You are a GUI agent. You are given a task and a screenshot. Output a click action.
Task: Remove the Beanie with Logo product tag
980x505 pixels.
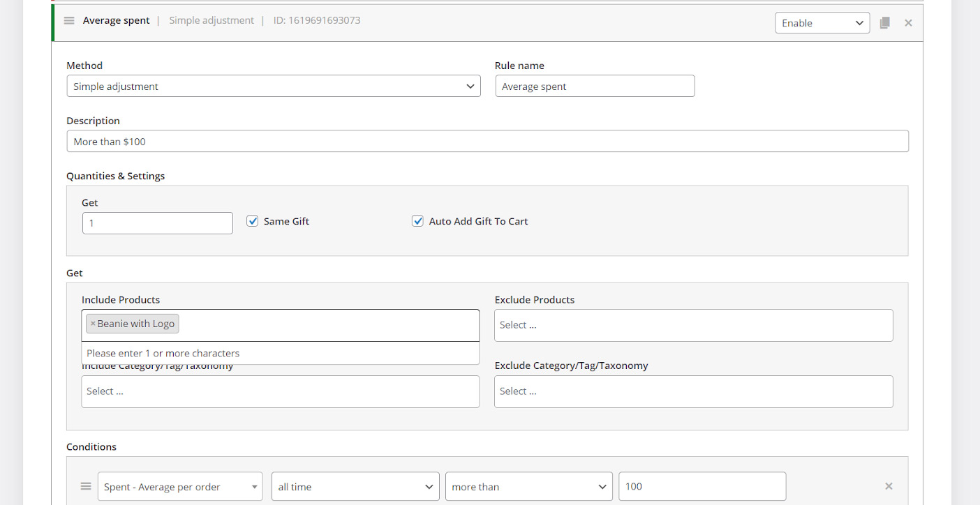click(x=93, y=324)
